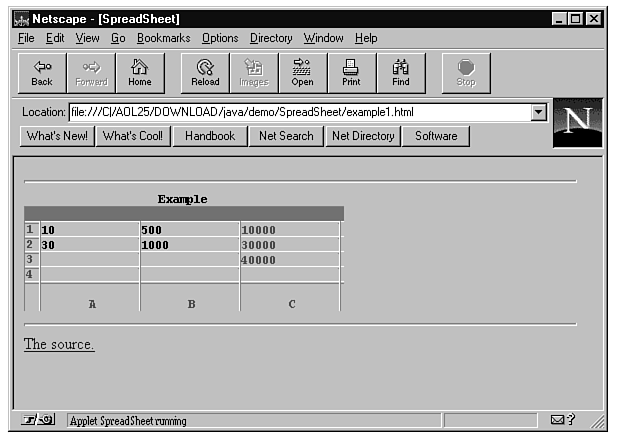Expand the Location URL dropdown
This screenshot has width=617, height=437.
pos(540,113)
